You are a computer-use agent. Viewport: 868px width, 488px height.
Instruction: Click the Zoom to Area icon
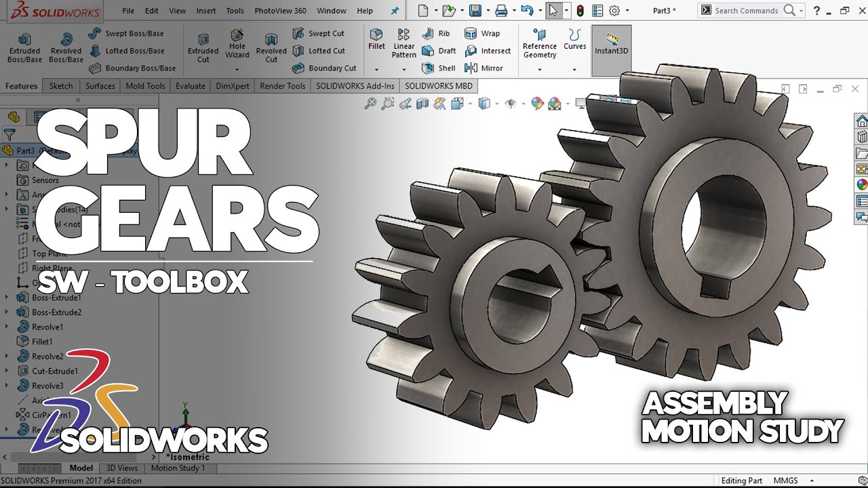(x=387, y=104)
